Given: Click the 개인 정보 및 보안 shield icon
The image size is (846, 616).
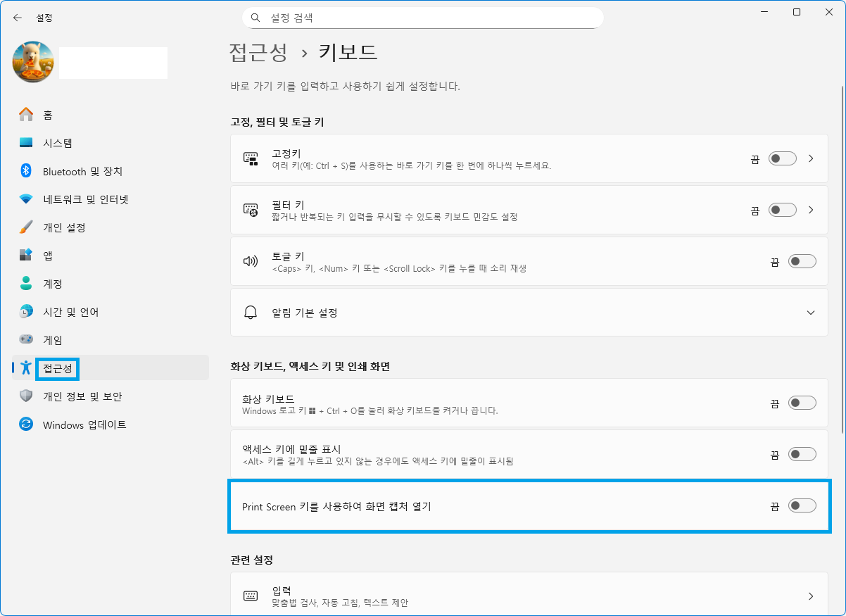Looking at the screenshot, I should [26, 396].
